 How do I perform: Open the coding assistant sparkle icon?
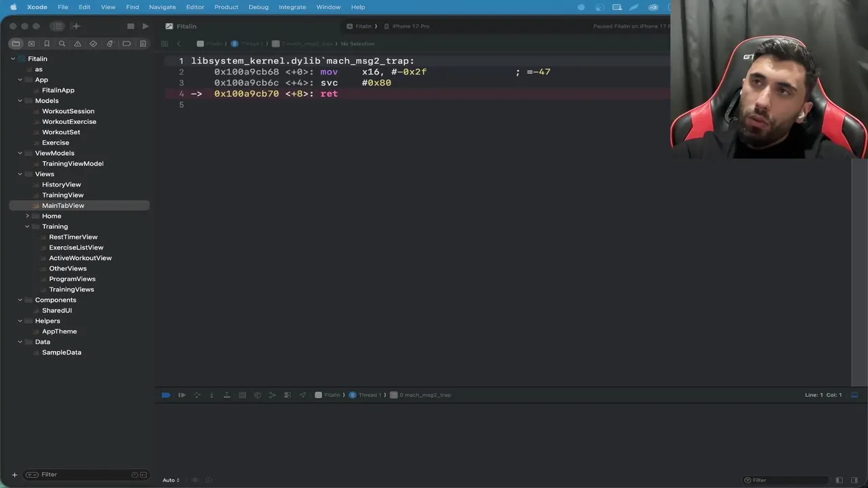pyautogui.click(x=76, y=26)
